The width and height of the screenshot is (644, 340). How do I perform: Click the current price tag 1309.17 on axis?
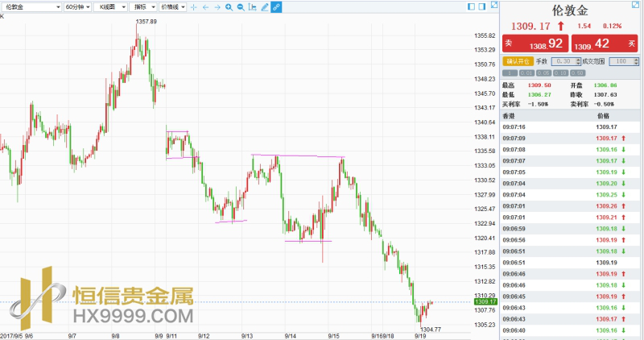pyautogui.click(x=485, y=302)
